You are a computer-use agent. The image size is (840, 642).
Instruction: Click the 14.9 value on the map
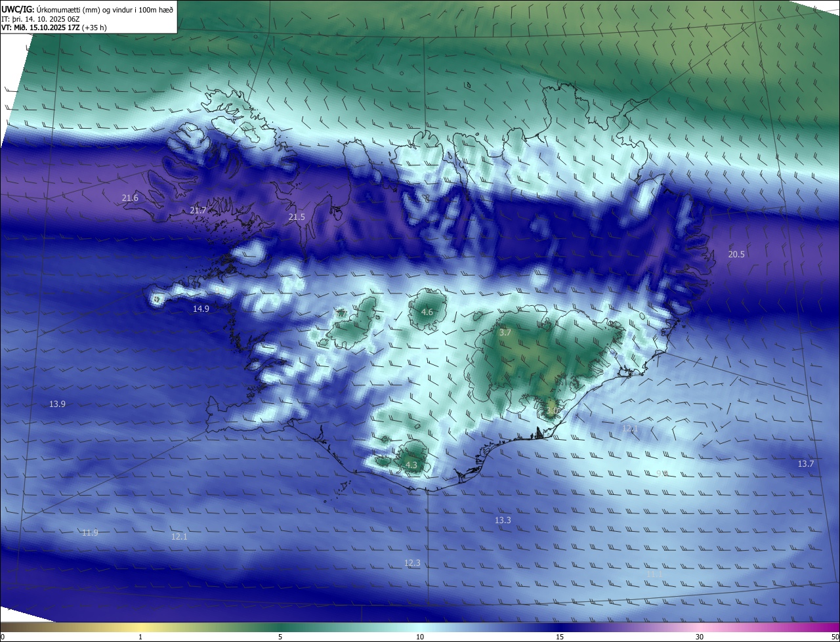[201, 309]
